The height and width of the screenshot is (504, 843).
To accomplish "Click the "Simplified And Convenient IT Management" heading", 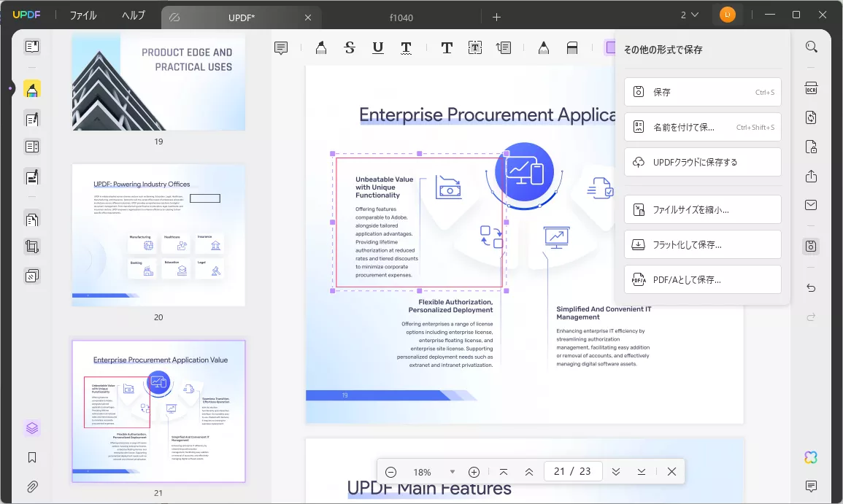I will coord(604,313).
